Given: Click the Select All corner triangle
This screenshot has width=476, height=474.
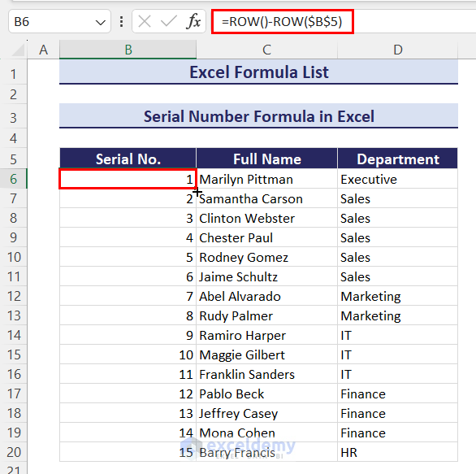Looking at the screenshot, I should click(x=18, y=50).
